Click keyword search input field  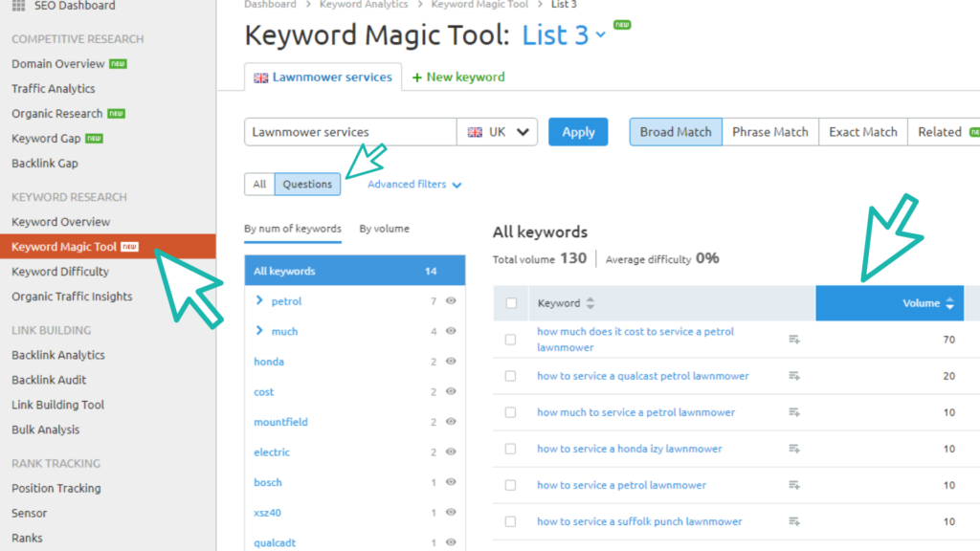pos(350,132)
